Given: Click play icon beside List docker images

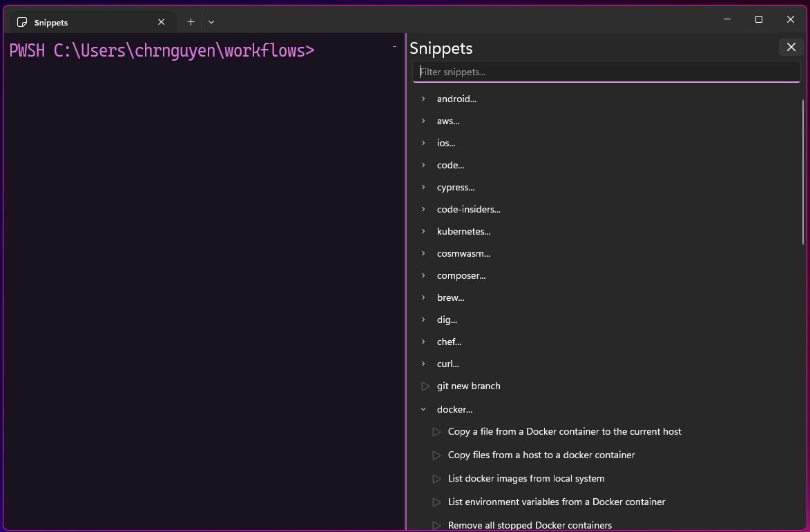Looking at the screenshot, I should click(436, 479).
